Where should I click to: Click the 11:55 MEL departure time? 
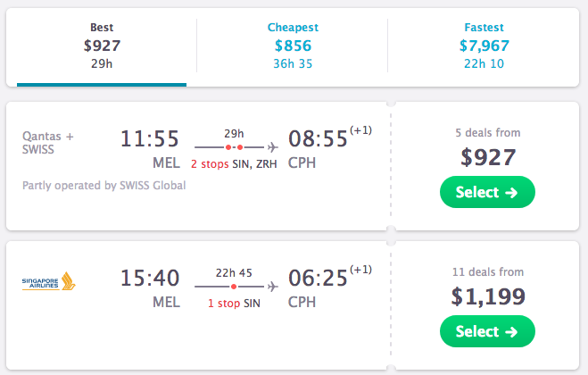coord(150,148)
